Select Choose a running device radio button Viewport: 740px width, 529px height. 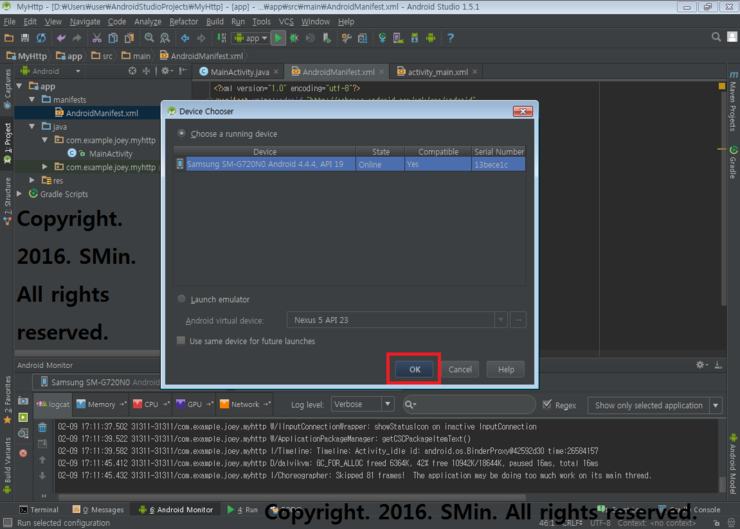click(181, 134)
